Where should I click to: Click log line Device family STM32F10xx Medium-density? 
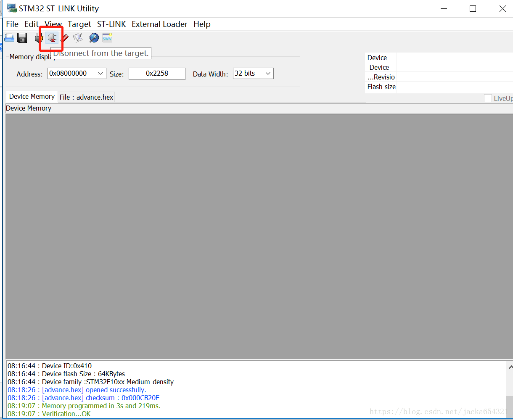coord(90,382)
